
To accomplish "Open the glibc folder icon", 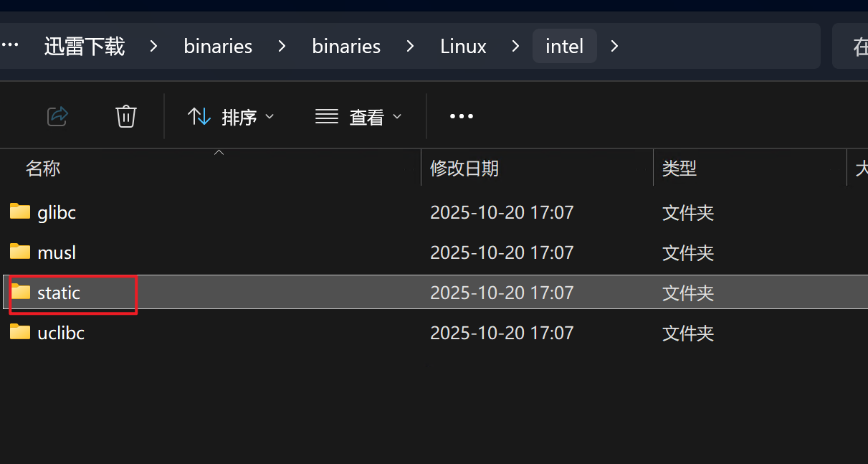I will coord(20,212).
